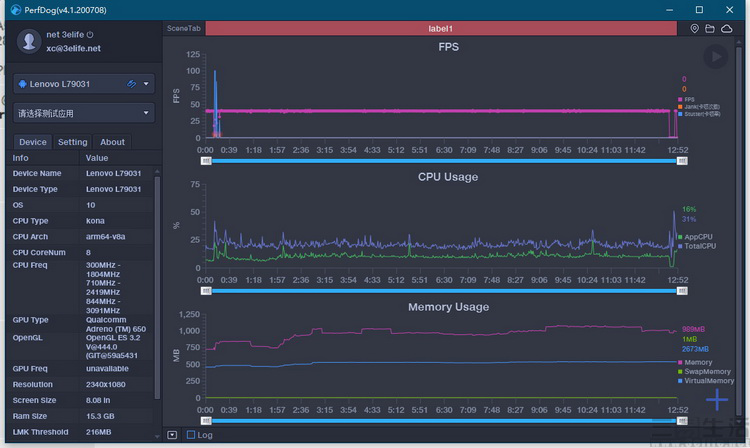Select the CPU Type value kona
The height and width of the screenshot is (448, 750).
95,220
